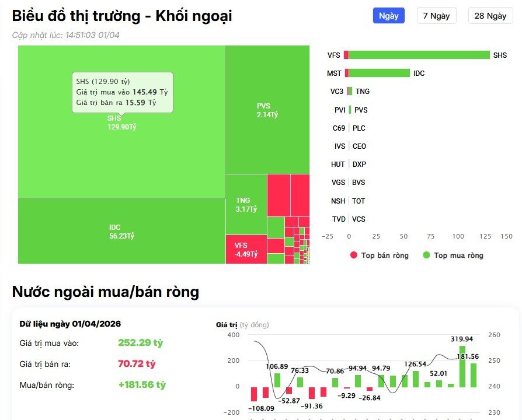Pick the TNG 3.17Tỷ treemap cell
Viewport: 522px width, 420px height.
click(245, 204)
